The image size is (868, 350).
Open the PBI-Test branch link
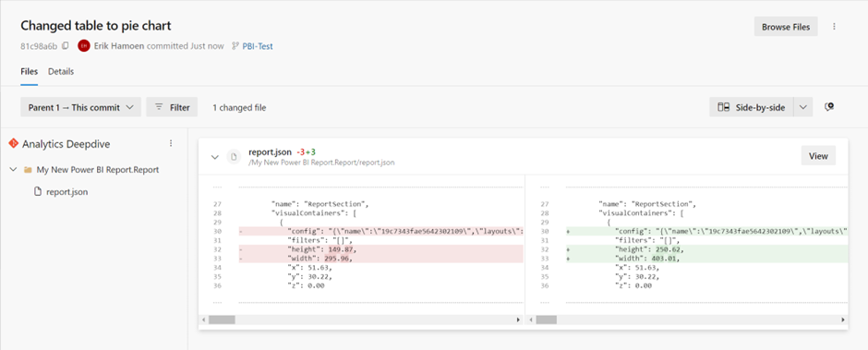click(258, 46)
